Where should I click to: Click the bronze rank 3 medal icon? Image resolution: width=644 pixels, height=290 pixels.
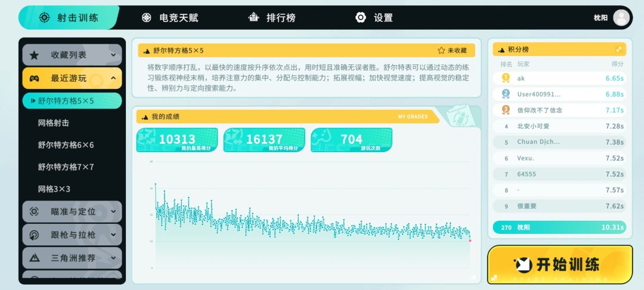506,110
